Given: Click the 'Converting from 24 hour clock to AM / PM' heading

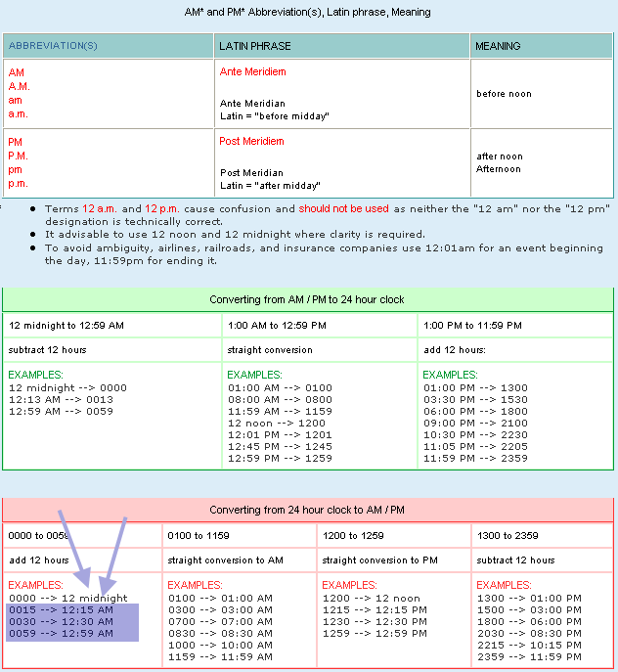Looking at the screenshot, I should pos(307,510).
